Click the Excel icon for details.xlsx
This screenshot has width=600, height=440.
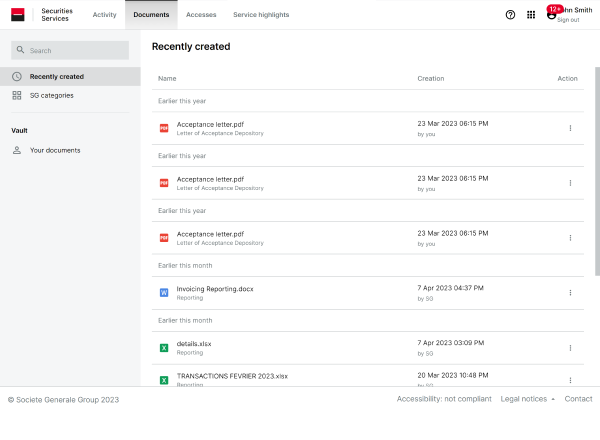164,348
